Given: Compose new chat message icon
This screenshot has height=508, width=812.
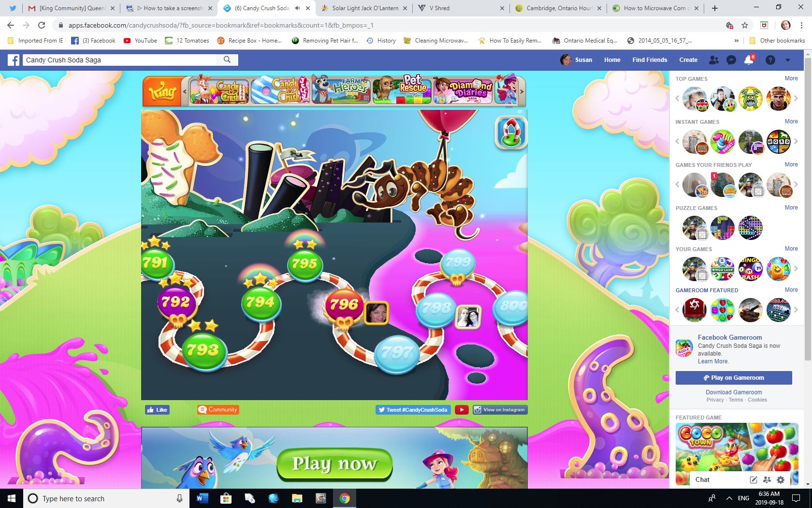Looking at the screenshot, I should point(754,480).
